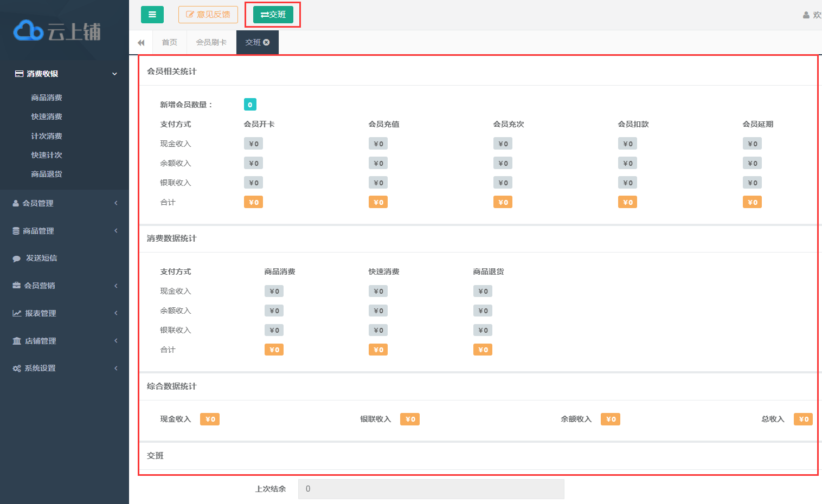822x504 pixels.
Task: Click the 系统设置 gears icon
Action: (17, 369)
